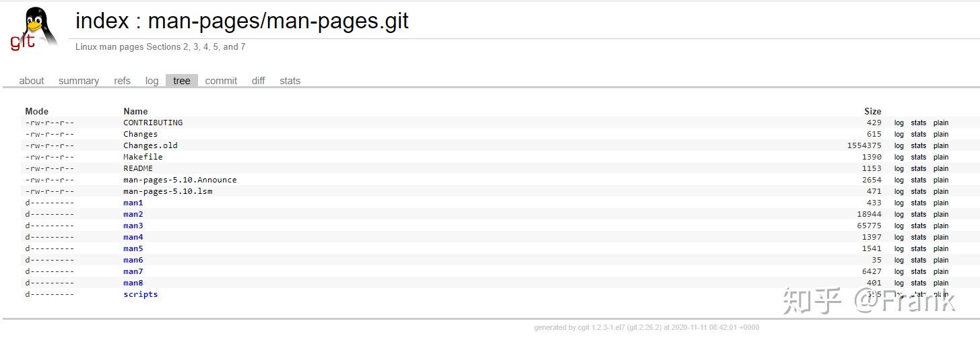Click the git penguin logo
Viewport: 980px width, 340px height.
(34, 28)
